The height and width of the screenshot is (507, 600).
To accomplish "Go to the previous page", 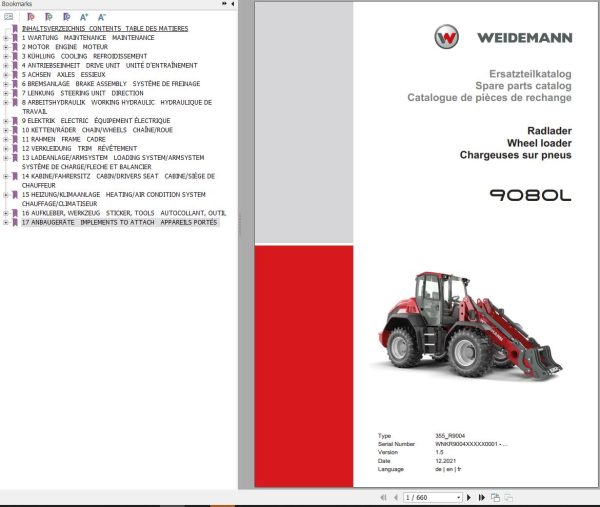I will 396,497.
